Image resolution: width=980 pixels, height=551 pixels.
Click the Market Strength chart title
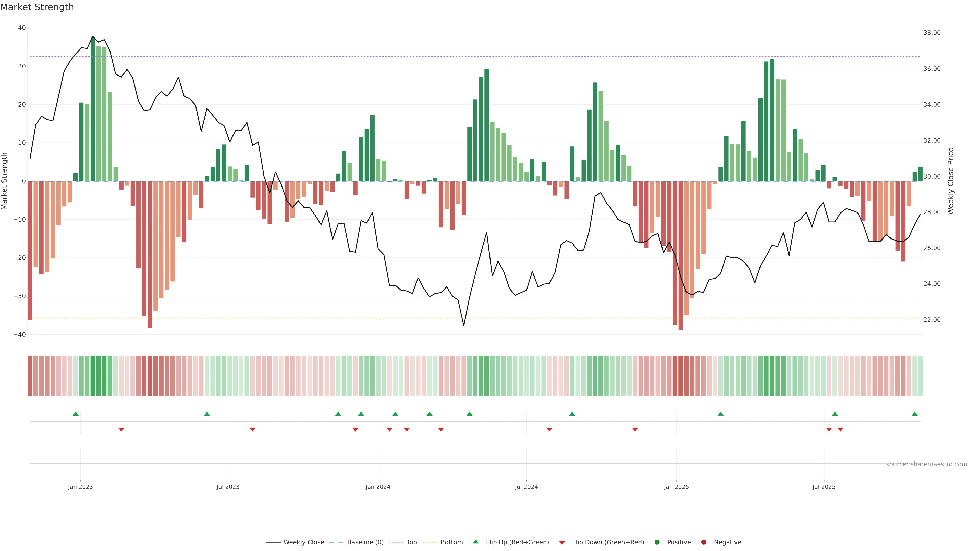point(37,7)
